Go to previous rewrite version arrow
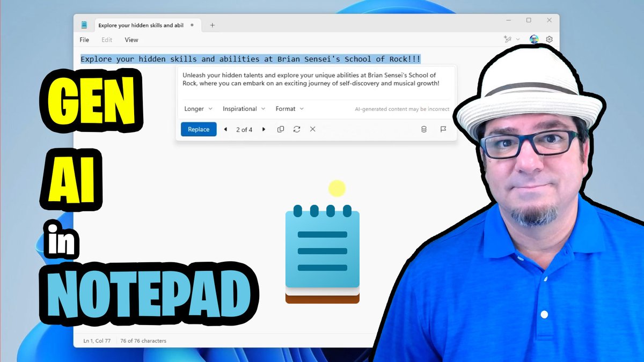 225,129
